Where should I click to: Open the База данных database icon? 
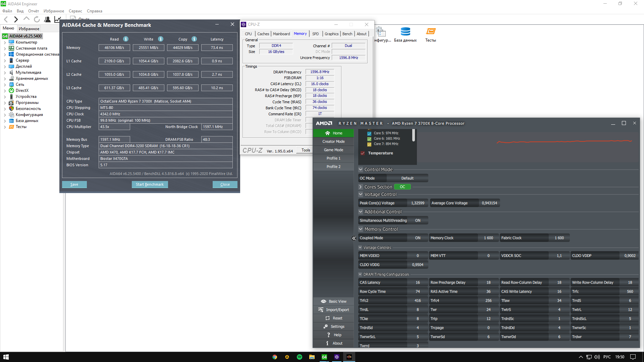click(x=405, y=32)
